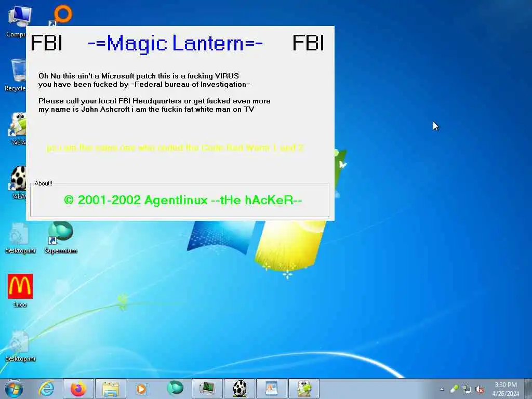Click the About!! group label
This screenshot has height=399, width=532.
[44, 183]
